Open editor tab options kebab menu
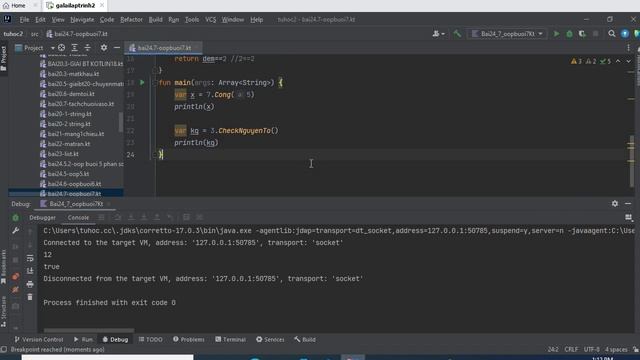 coord(628,48)
